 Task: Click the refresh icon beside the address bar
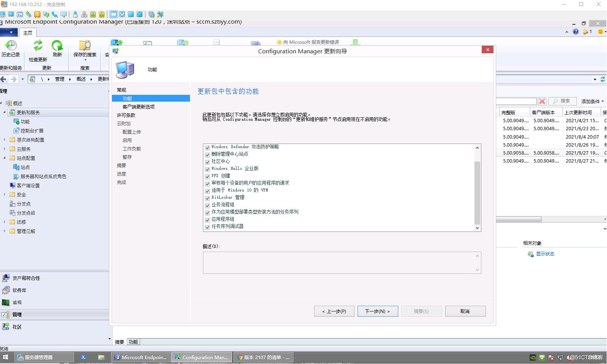coord(603,80)
